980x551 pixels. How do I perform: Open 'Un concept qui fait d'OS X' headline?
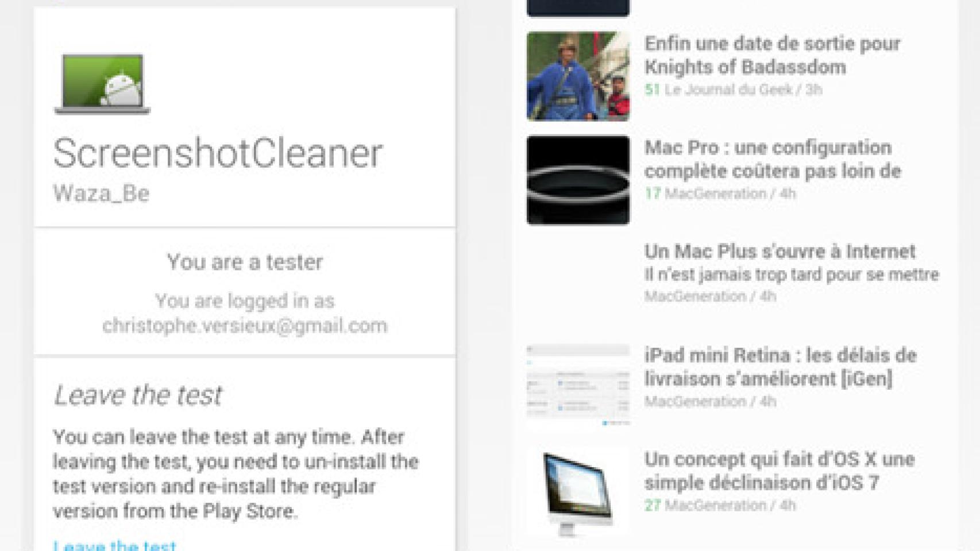(779, 471)
